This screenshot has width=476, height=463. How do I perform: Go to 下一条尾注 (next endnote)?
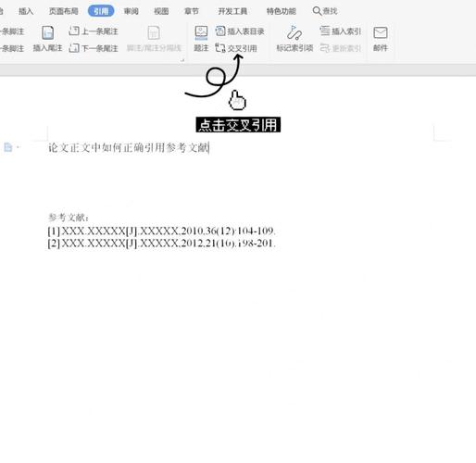(x=94, y=48)
